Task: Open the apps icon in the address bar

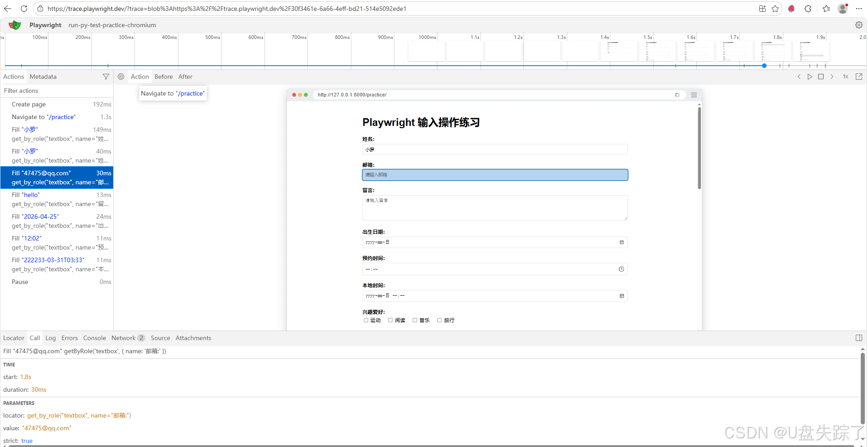Action: click(x=762, y=9)
